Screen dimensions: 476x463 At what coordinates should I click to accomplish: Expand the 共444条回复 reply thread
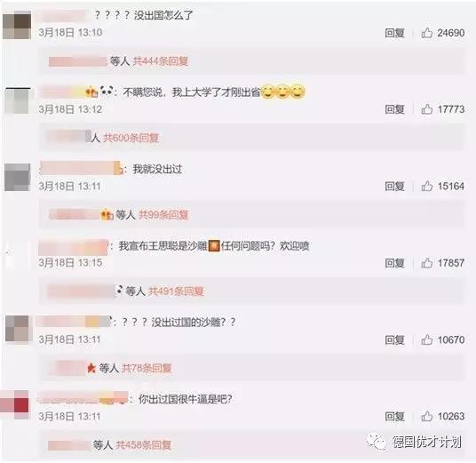tap(161, 61)
